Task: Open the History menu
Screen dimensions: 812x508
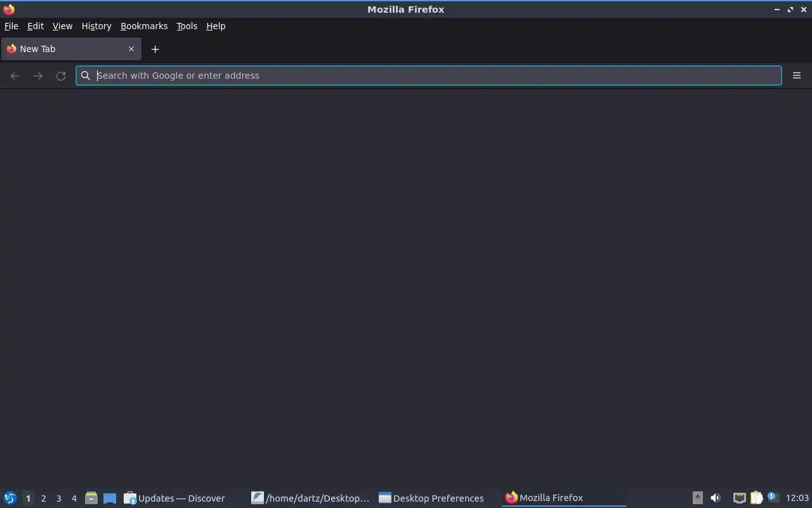Action: (x=96, y=26)
